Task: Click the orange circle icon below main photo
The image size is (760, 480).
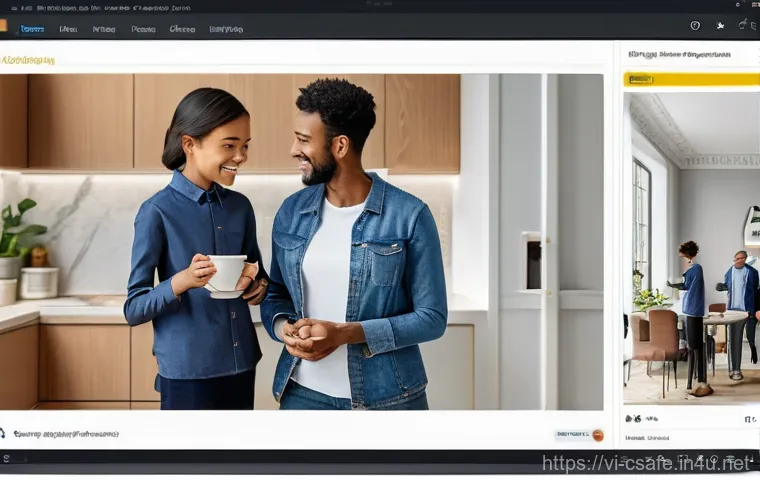Action: [x=598, y=435]
